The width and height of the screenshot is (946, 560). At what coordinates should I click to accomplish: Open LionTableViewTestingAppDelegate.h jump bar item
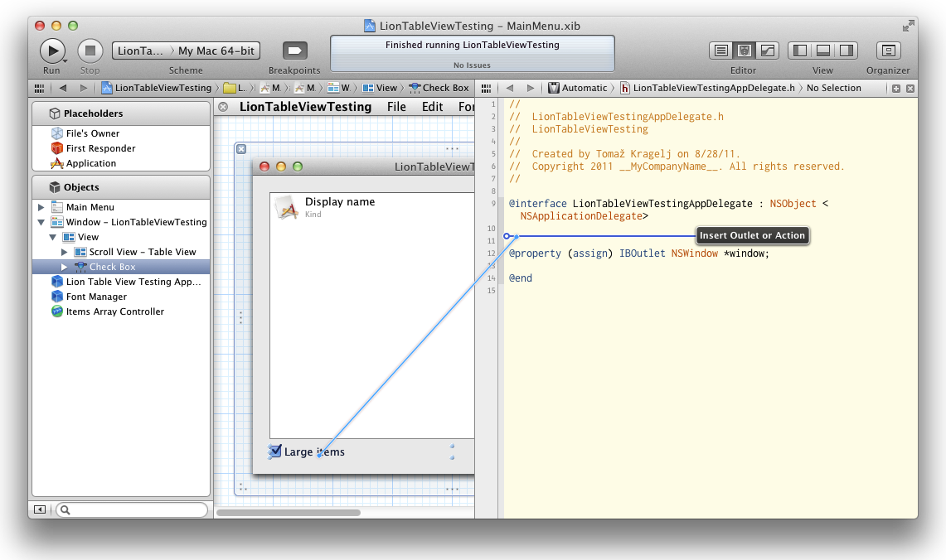(708, 88)
